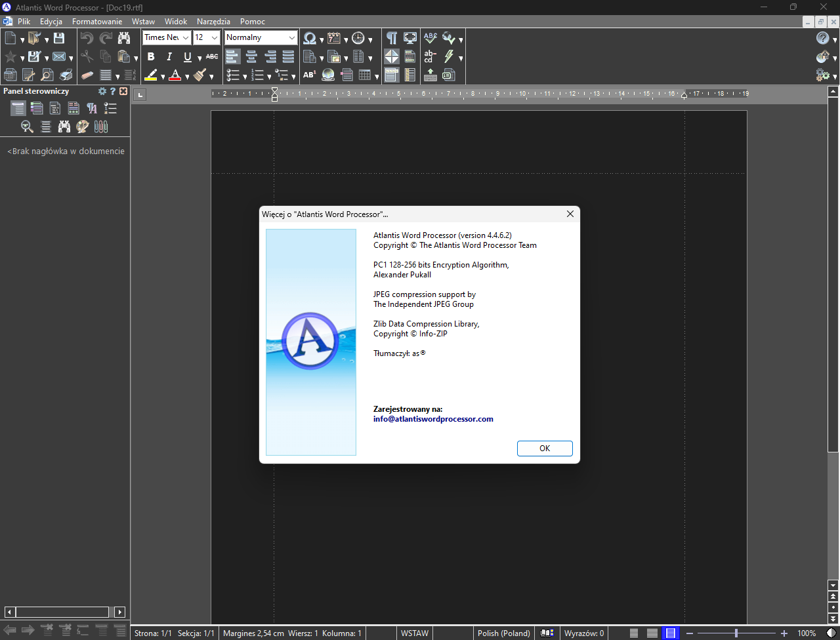Screen dimensions: 840x640
Task: Click OK in the about dialog
Action: click(545, 449)
